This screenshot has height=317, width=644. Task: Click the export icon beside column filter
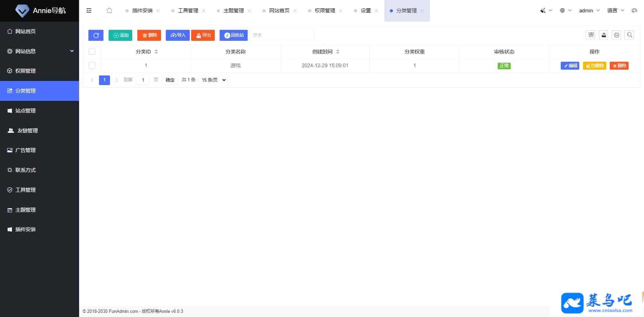click(x=604, y=35)
